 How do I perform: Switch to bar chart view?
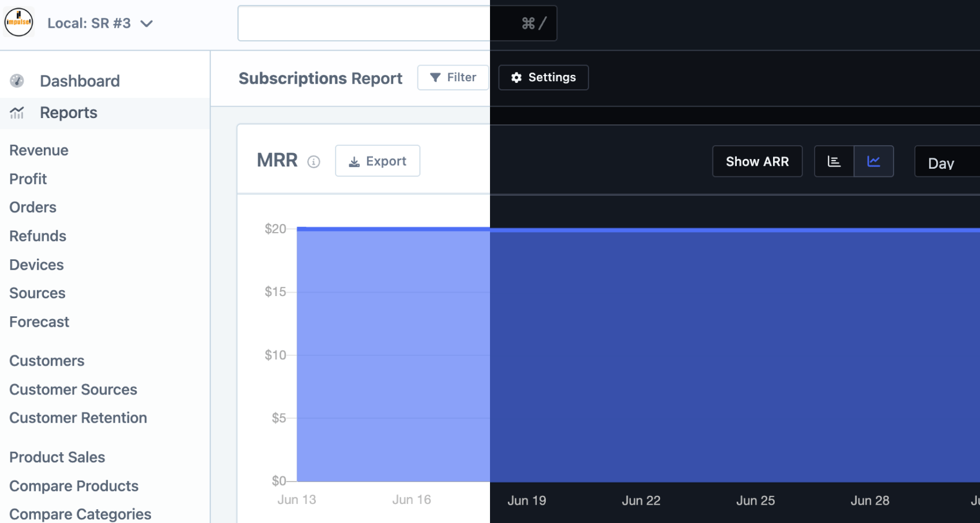pos(834,161)
